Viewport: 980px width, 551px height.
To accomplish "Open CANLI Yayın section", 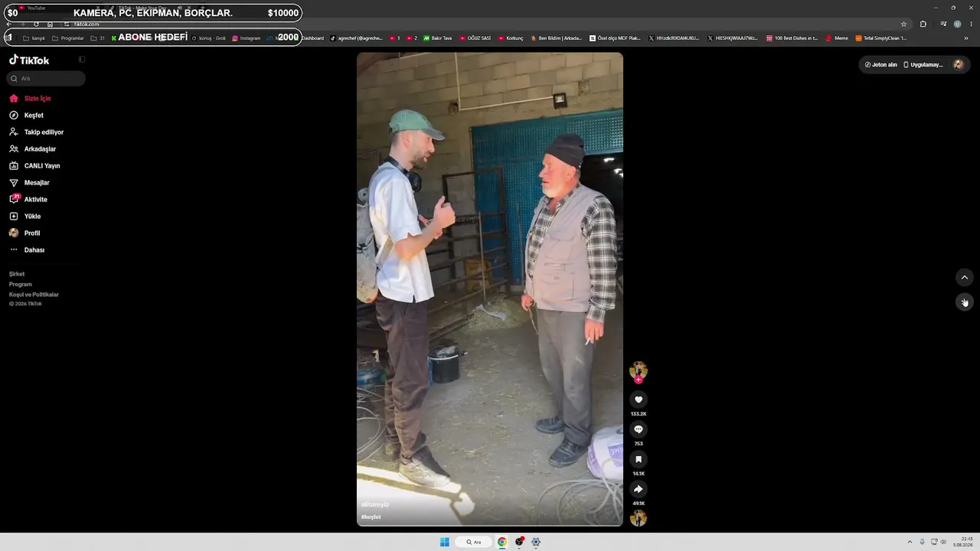I will (34, 166).
